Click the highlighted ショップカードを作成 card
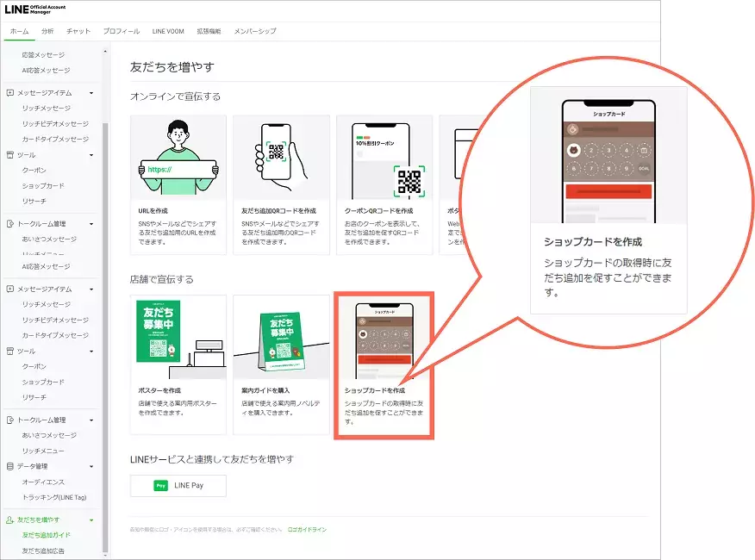This screenshot has width=755, height=560. coord(384,364)
